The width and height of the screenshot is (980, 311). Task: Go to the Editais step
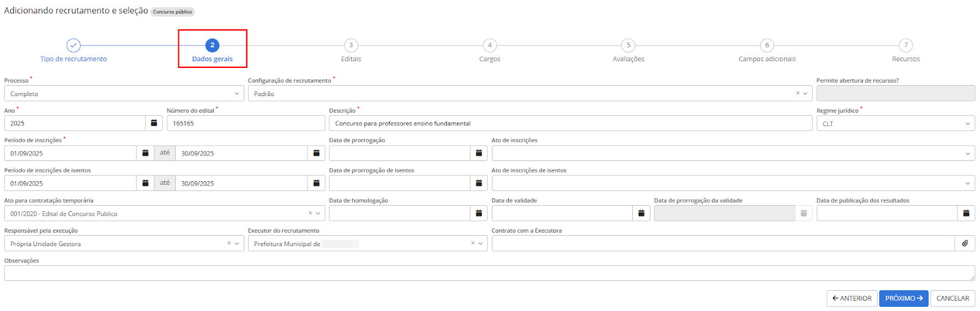(351, 46)
